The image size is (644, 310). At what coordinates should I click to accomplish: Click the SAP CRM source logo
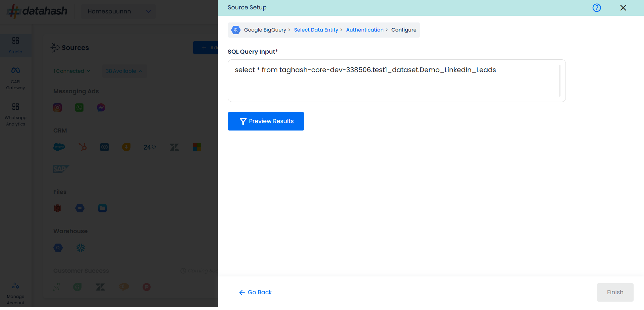61,169
